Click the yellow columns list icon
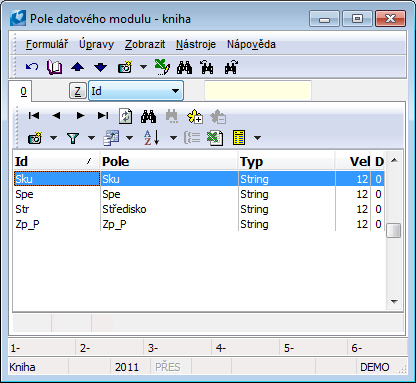 click(x=239, y=138)
